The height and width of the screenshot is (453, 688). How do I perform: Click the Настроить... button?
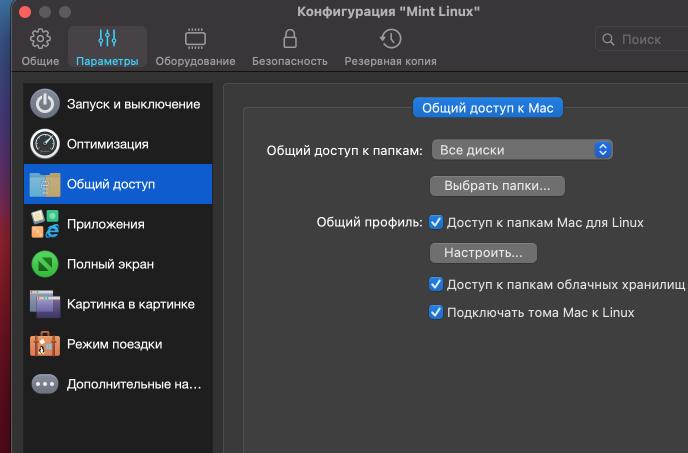[x=483, y=253]
